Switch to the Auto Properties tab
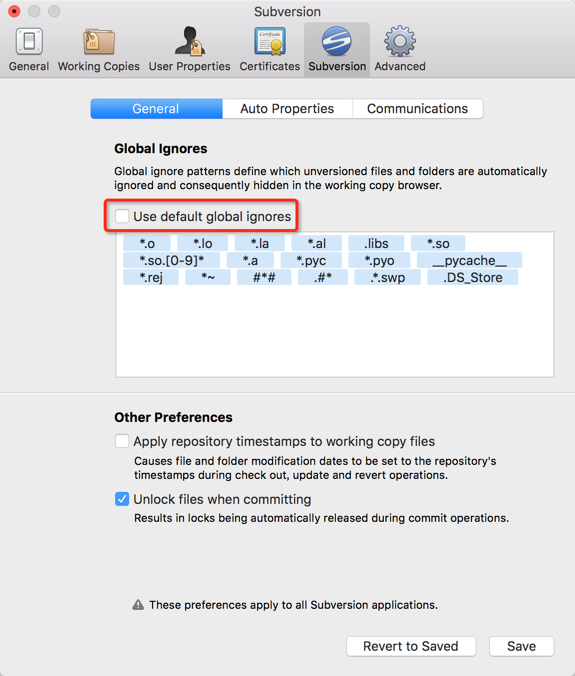Viewport: 575px width, 676px height. pos(287,109)
